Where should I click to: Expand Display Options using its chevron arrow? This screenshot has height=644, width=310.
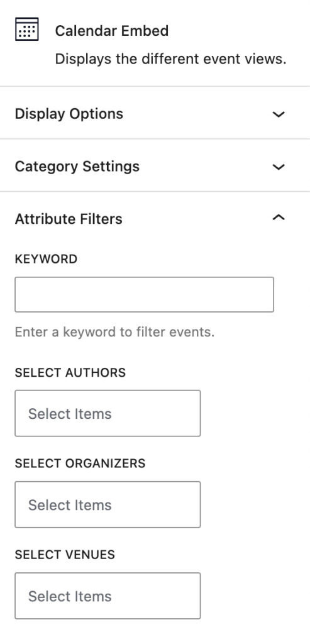pos(279,114)
